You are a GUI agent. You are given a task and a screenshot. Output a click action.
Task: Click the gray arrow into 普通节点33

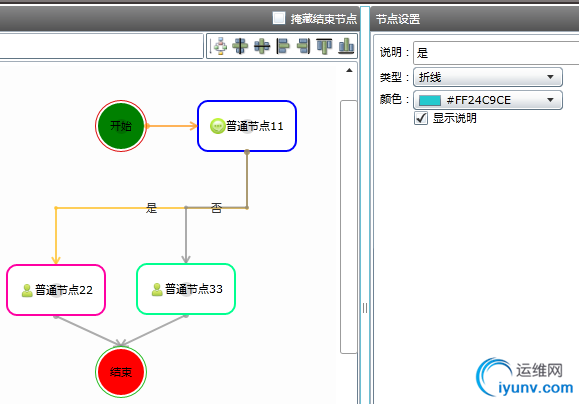[x=186, y=236]
